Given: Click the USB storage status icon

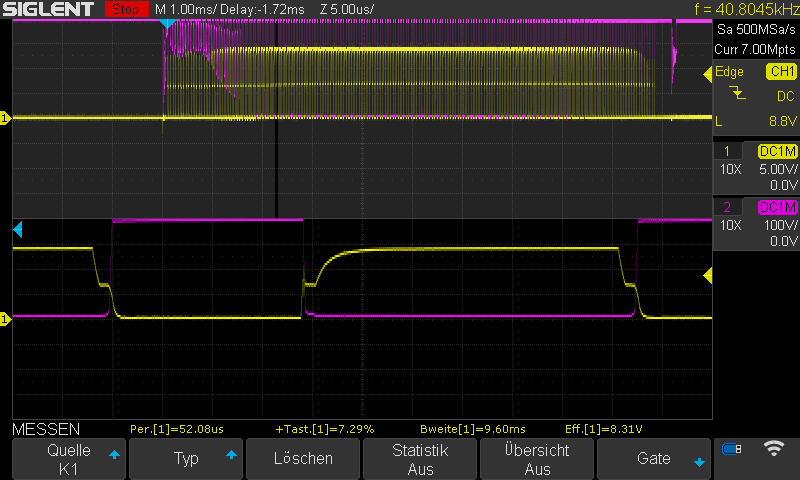Looking at the screenshot, I should 732,449.
